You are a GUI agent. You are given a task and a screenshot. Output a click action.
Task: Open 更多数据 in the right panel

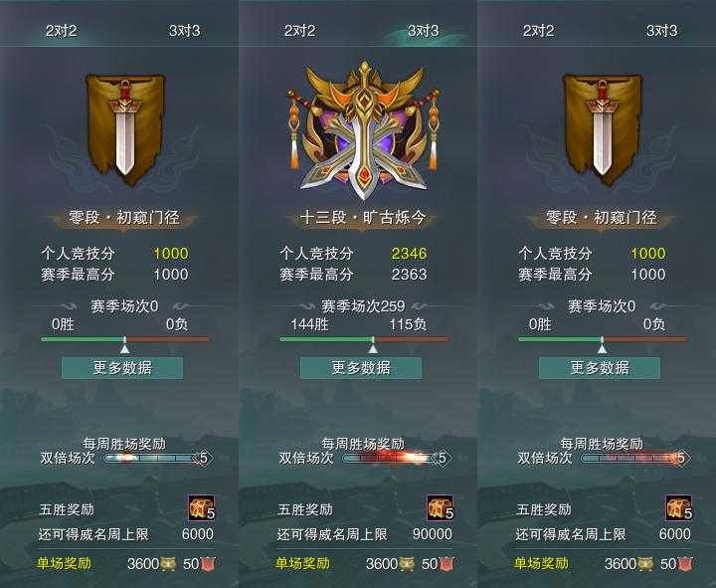click(600, 368)
